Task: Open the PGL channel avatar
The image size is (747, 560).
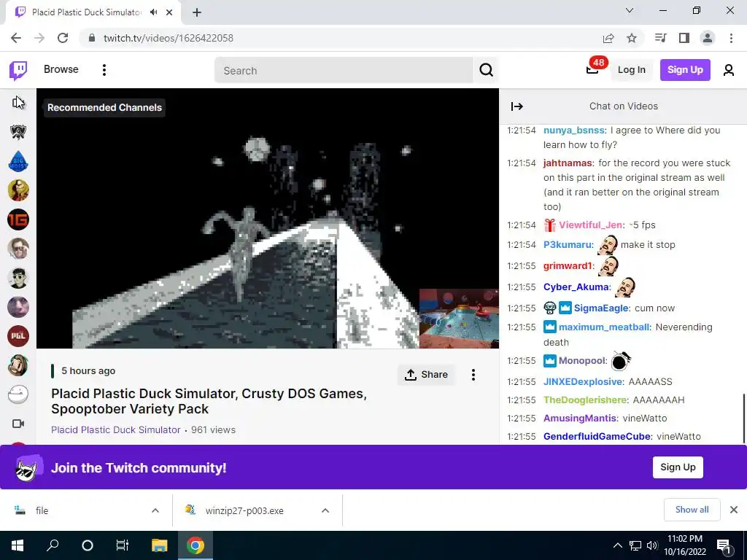Action: pyautogui.click(x=18, y=335)
